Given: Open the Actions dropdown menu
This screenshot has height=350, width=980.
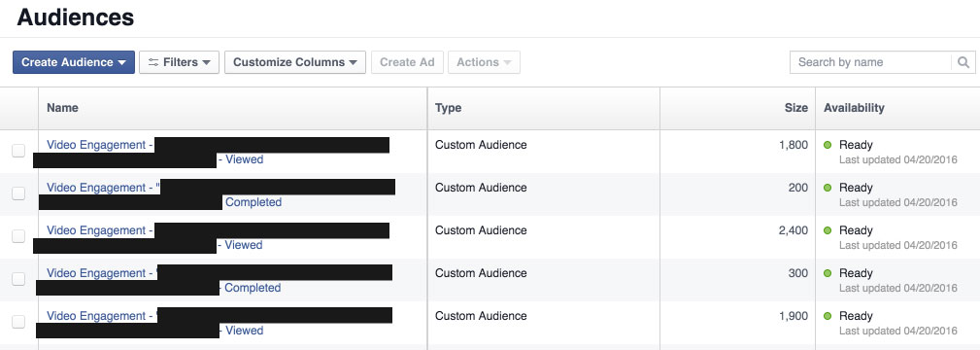Looking at the screenshot, I should (x=485, y=62).
